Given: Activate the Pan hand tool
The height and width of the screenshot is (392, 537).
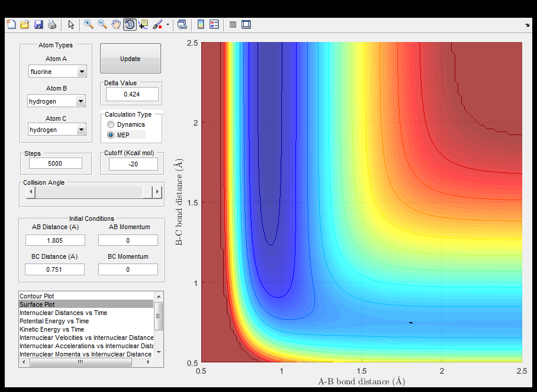Looking at the screenshot, I should click(x=116, y=24).
